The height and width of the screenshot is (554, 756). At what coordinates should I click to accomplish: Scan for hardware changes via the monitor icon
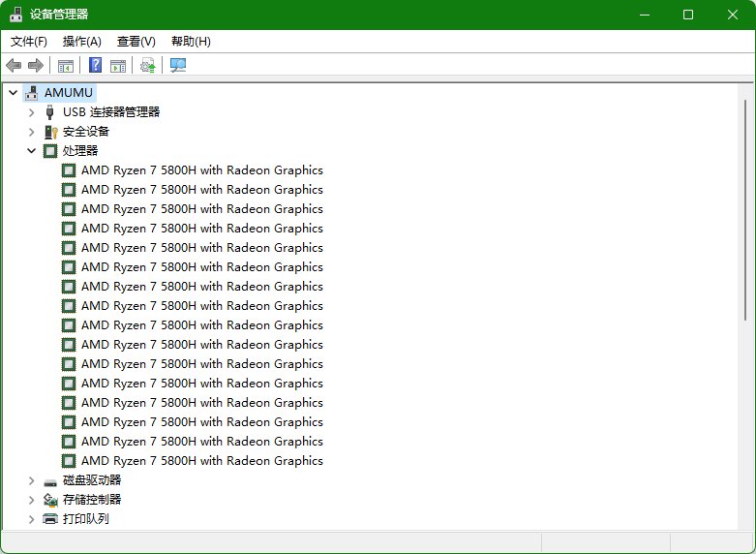[178, 65]
